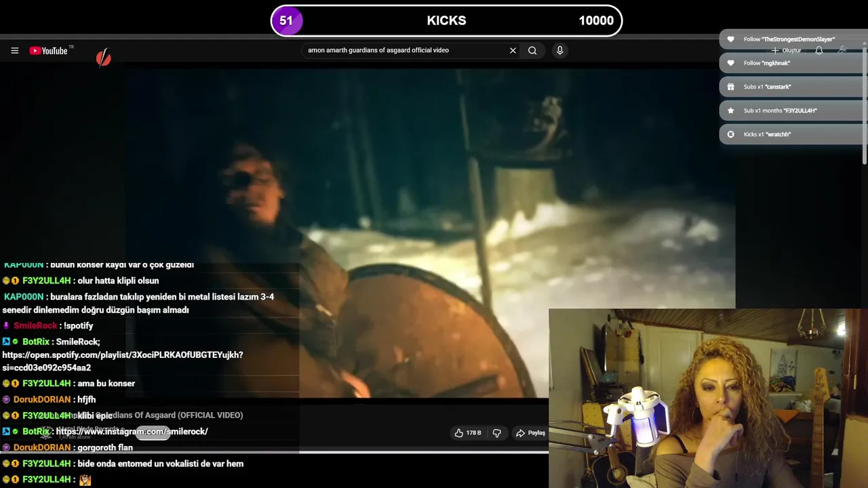Click the 10000 kicks goal value
The height and width of the screenshot is (488, 868).
point(596,20)
